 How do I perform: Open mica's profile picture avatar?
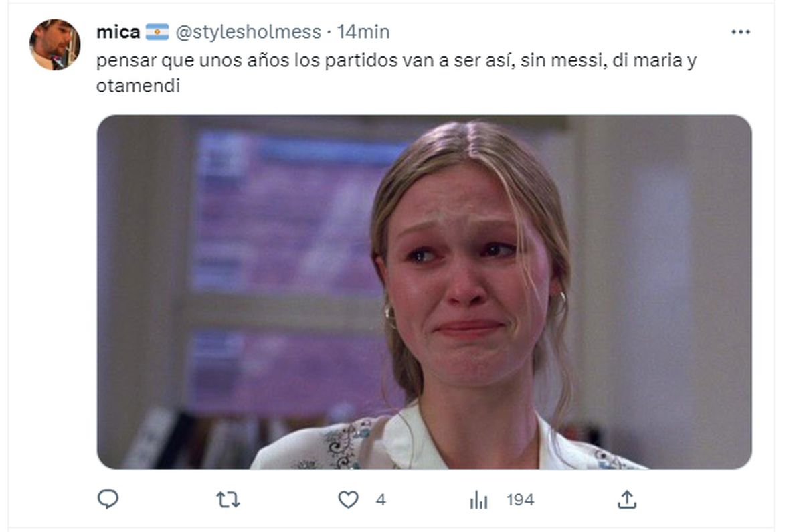[54, 44]
